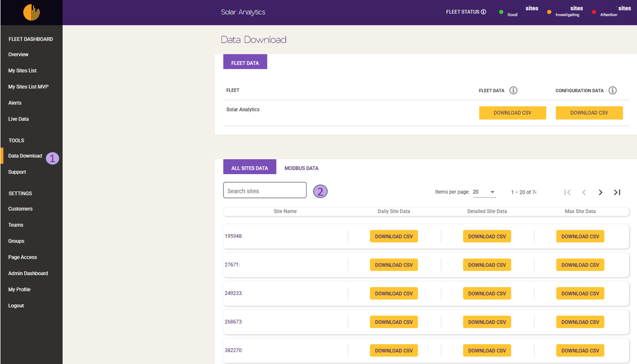Open My Sites List MVP page
Viewport: 637px width, 364px height.
click(28, 87)
